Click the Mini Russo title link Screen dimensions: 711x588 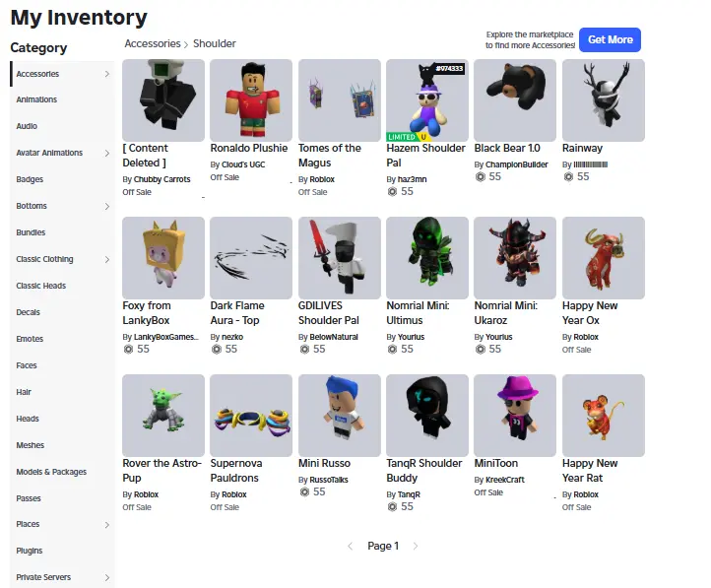tap(324, 463)
